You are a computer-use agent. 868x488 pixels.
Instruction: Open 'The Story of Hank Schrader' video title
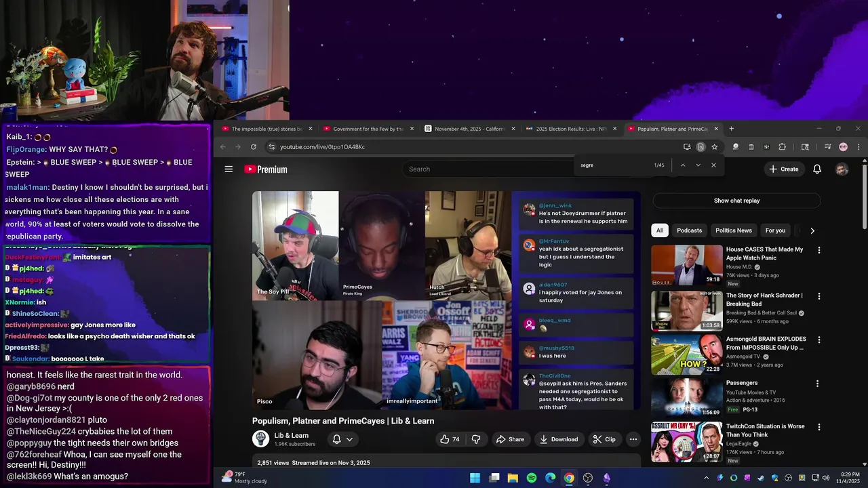click(x=764, y=300)
